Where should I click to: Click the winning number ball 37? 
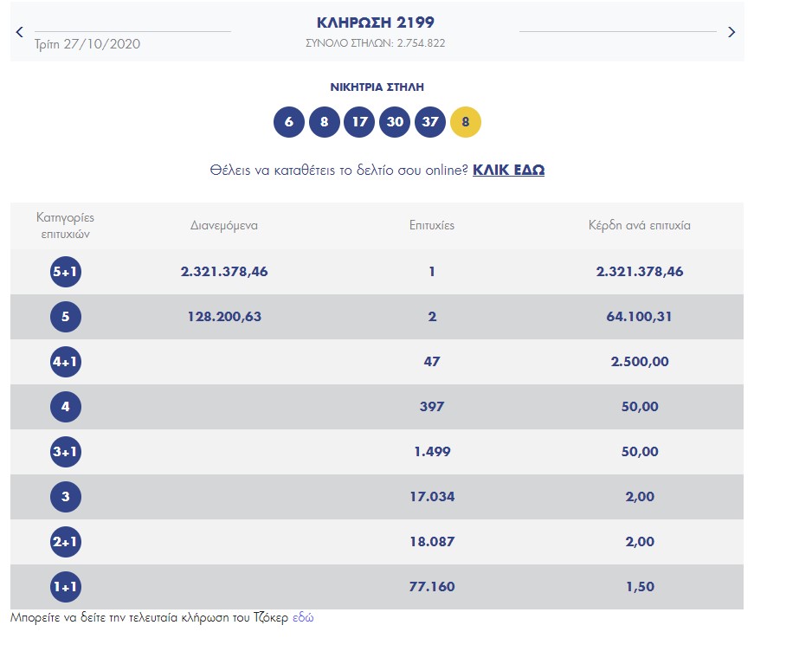click(x=430, y=122)
